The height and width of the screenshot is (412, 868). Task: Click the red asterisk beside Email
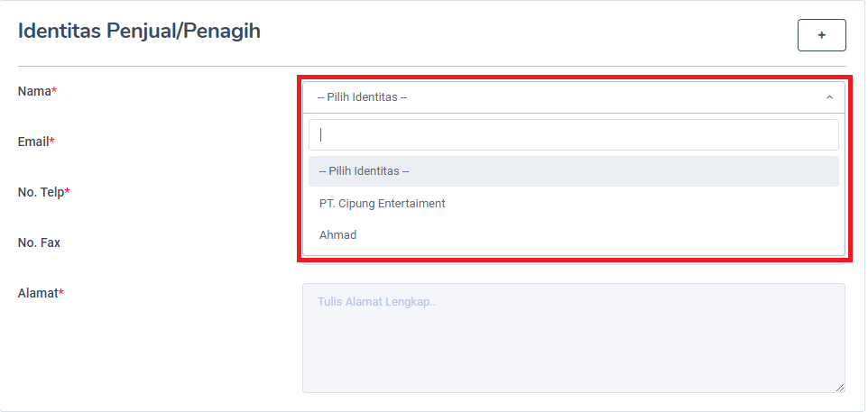tap(52, 142)
